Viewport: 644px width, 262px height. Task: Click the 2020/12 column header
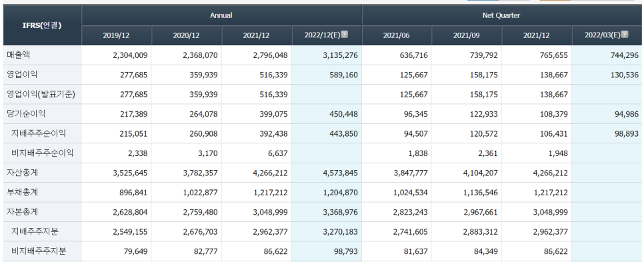(x=187, y=35)
